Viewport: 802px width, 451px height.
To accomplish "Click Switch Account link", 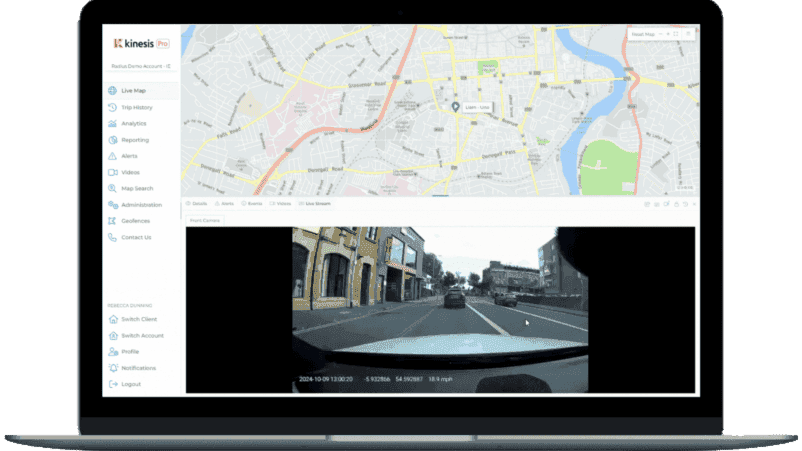I will (x=142, y=336).
